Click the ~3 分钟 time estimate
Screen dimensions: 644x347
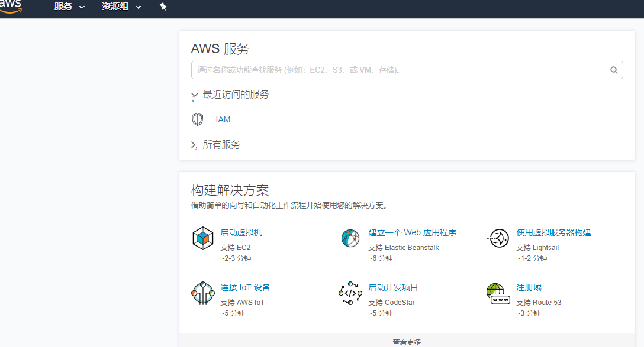(x=529, y=313)
